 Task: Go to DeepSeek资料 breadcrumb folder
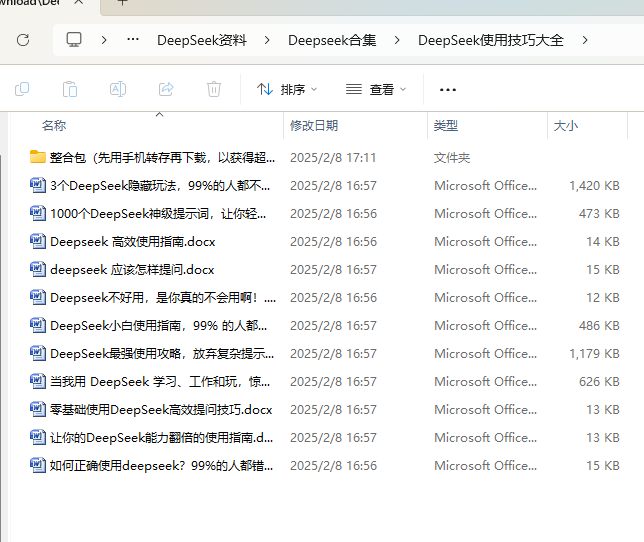tap(202, 40)
